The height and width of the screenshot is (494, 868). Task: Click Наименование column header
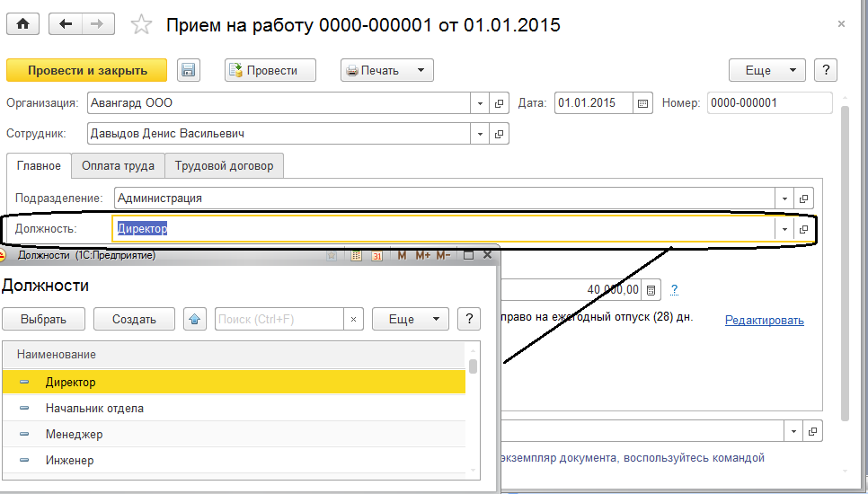pyautogui.click(x=234, y=355)
